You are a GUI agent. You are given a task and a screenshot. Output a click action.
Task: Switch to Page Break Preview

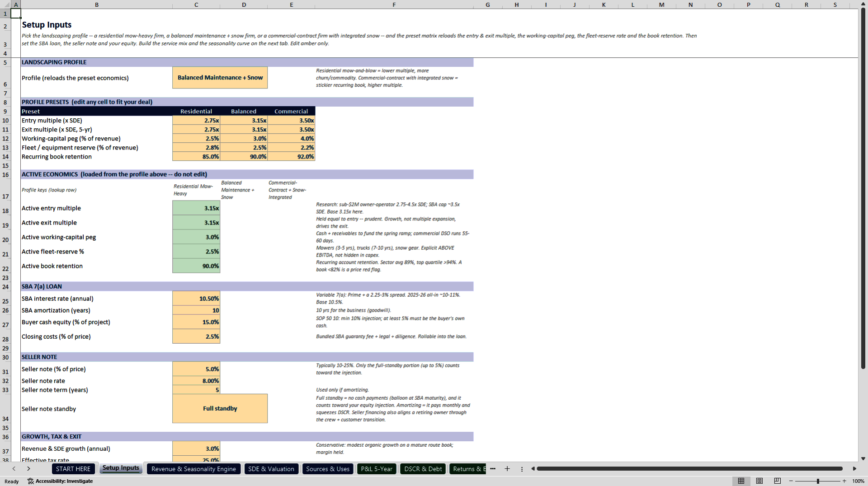tap(778, 481)
